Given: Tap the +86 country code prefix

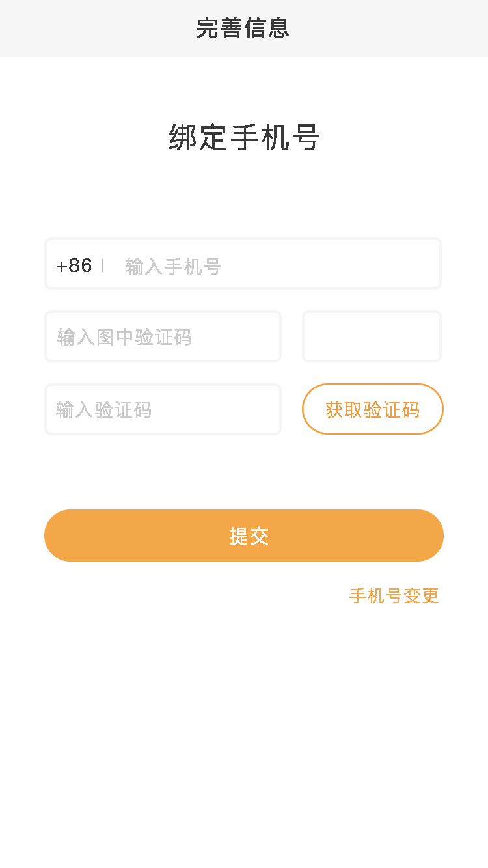Looking at the screenshot, I should 74,265.
